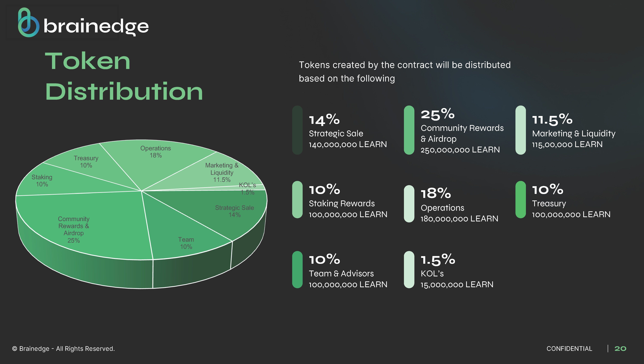Click the Community Rewards & Airdrop color pill

[x=409, y=130]
